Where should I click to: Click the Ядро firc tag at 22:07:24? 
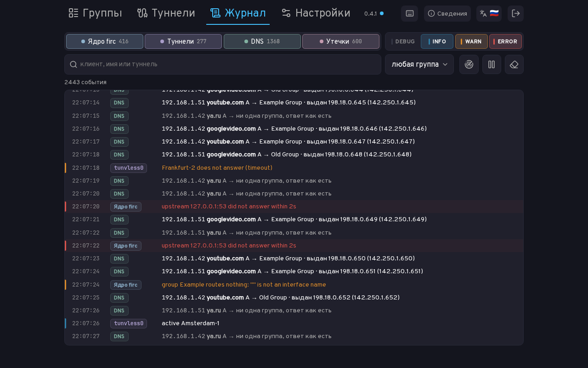click(x=126, y=285)
